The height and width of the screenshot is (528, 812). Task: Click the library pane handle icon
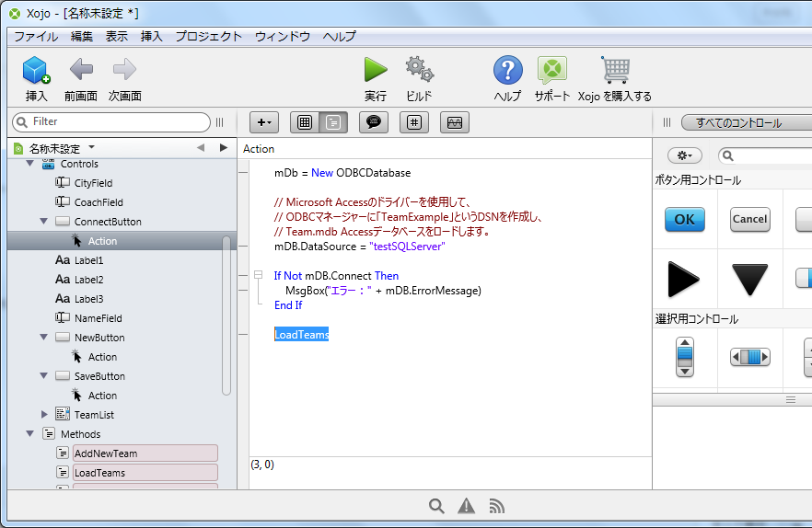[x=667, y=122]
